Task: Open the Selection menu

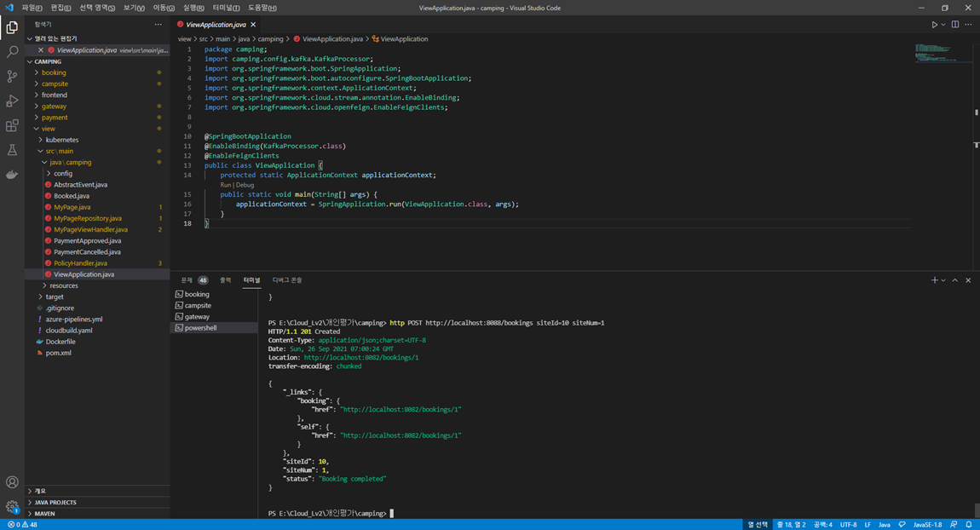Action: pyautogui.click(x=97, y=8)
